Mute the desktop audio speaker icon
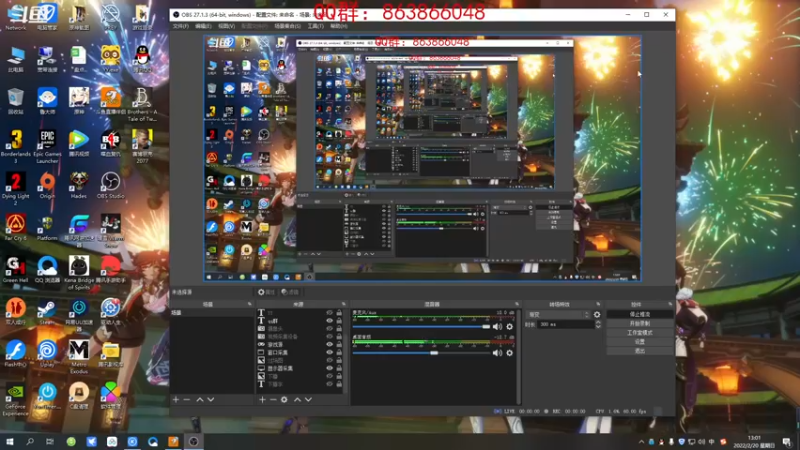800x450 pixels. tap(497, 353)
